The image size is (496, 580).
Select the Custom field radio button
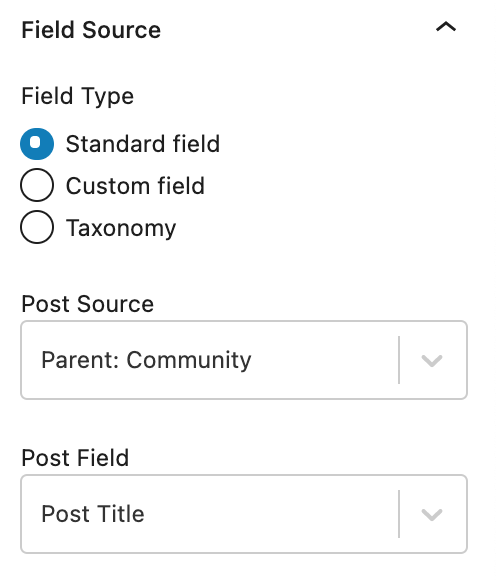[x=37, y=185]
